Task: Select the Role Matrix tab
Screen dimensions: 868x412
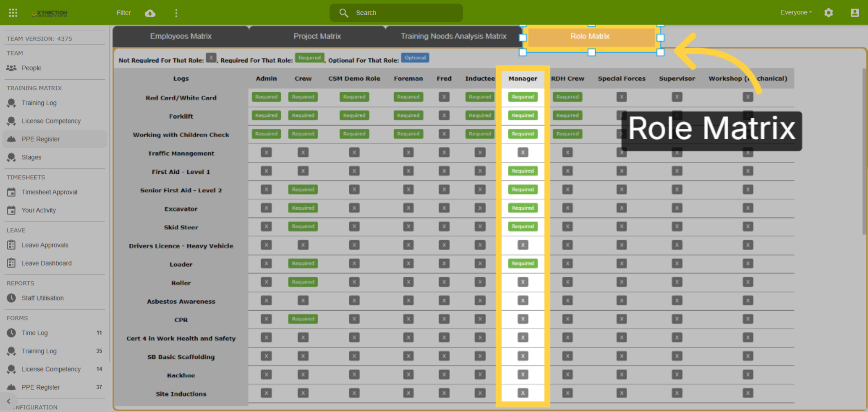Action: click(x=590, y=36)
